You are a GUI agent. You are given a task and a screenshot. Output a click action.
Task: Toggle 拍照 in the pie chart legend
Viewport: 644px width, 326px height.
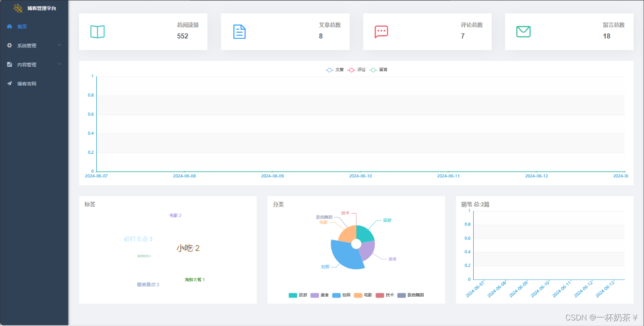point(341,295)
